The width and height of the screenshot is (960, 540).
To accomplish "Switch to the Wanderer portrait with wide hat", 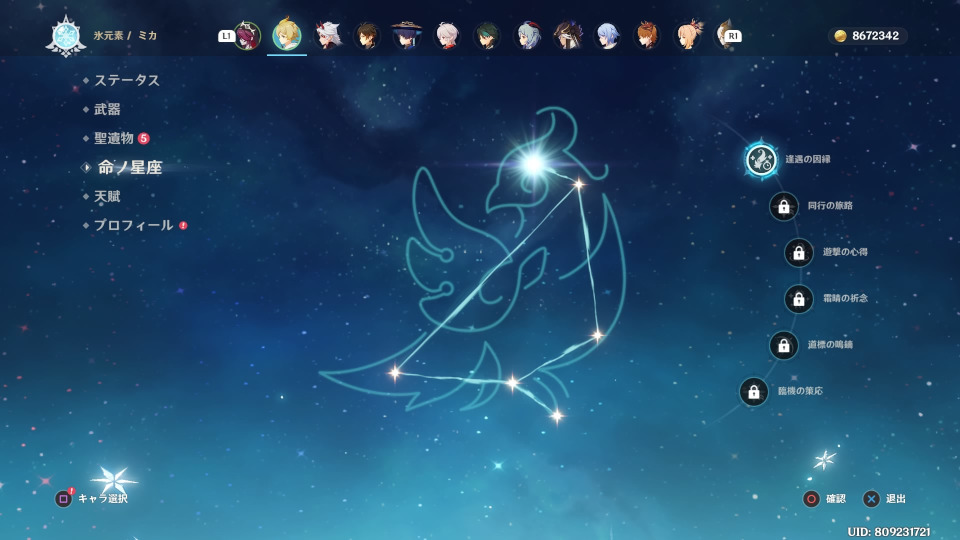I will (407, 36).
